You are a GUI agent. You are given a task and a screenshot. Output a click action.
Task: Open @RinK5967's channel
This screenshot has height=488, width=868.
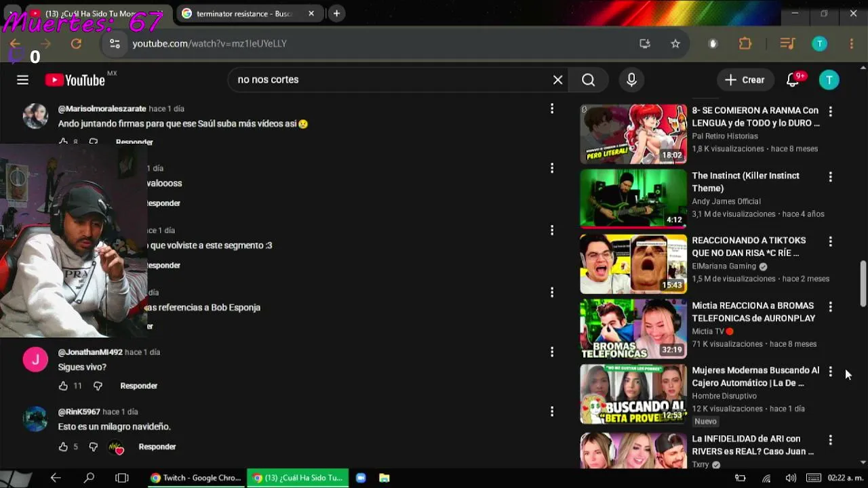coord(79,412)
